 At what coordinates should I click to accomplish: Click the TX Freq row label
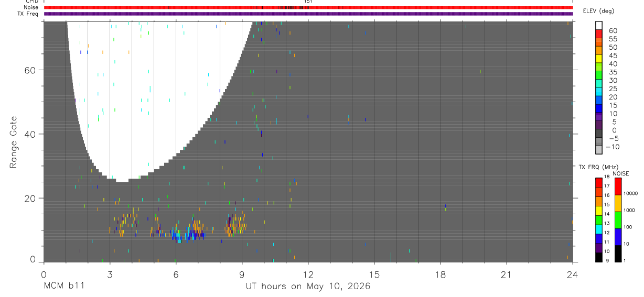[28, 14]
